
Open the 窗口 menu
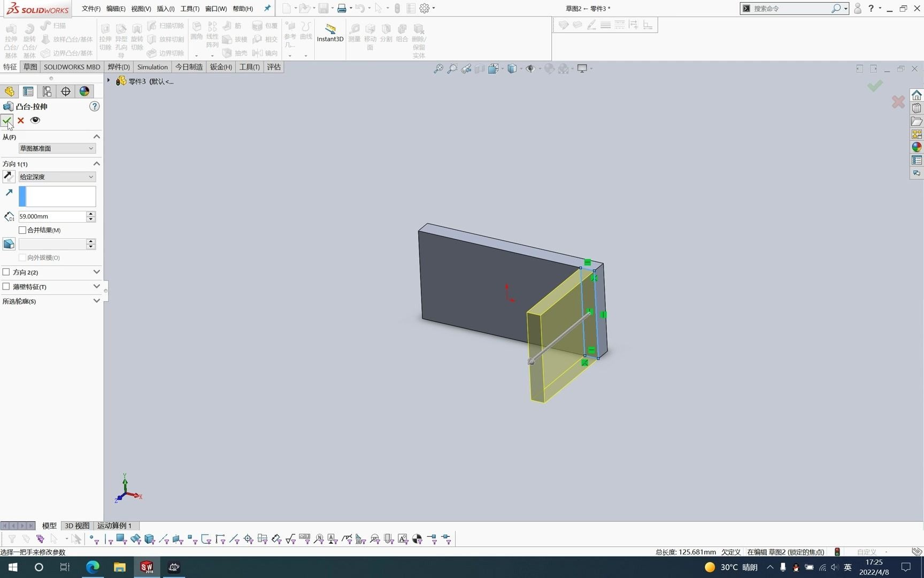pyautogui.click(x=216, y=9)
